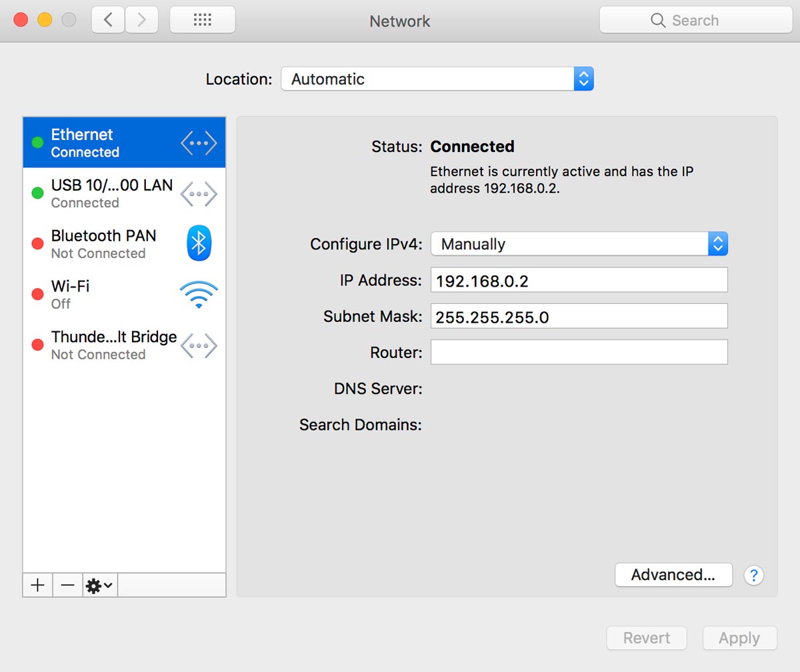The width and height of the screenshot is (800, 672).
Task: Open the Configure IPv4 dropdown
Action: [x=579, y=244]
